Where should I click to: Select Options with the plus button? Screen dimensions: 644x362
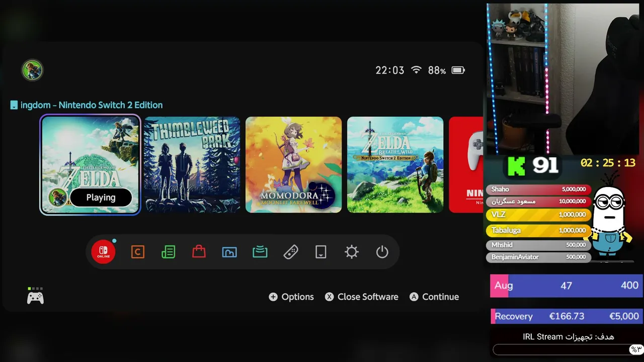(291, 297)
